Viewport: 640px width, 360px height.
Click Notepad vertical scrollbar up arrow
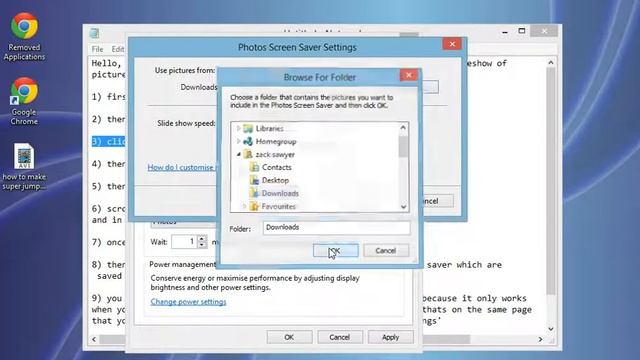coord(551,62)
